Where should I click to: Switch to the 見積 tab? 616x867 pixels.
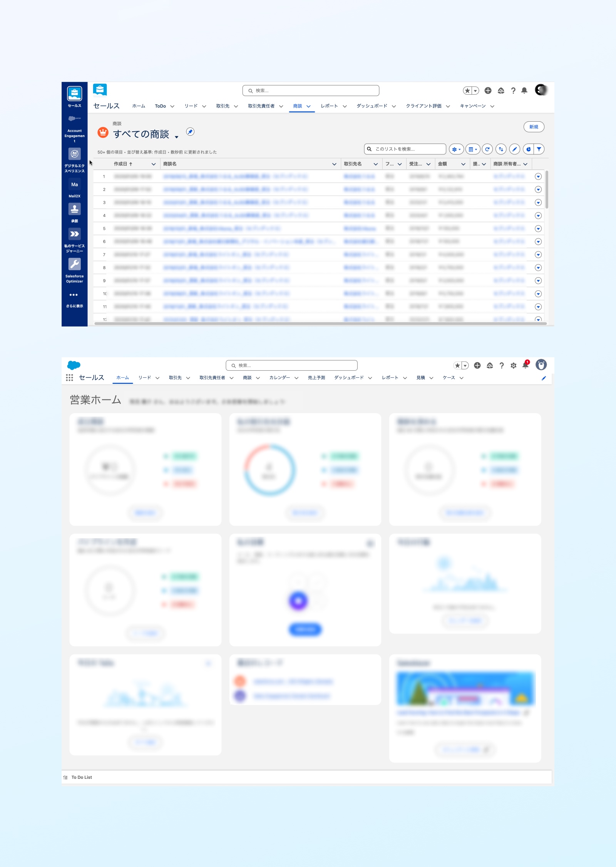[x=420, y=378]
